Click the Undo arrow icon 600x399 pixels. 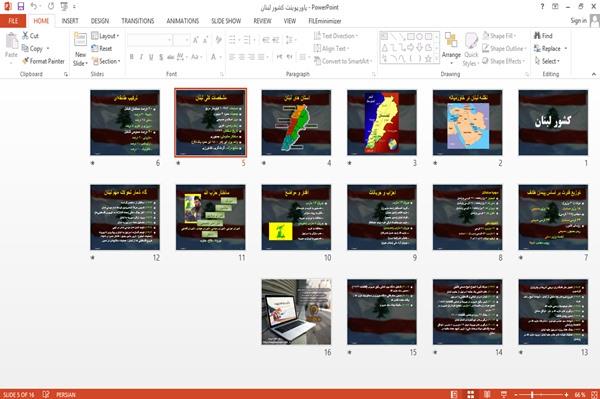(x=34, y=7)
